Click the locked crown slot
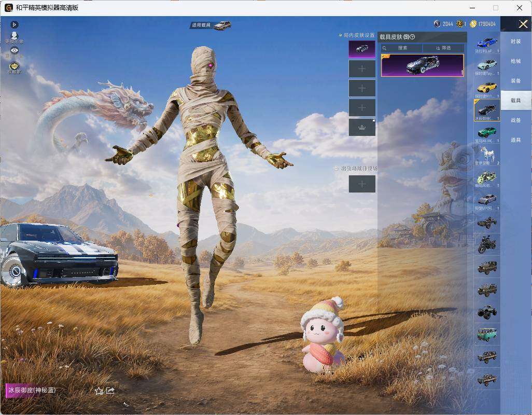 (x=362, y=128)
